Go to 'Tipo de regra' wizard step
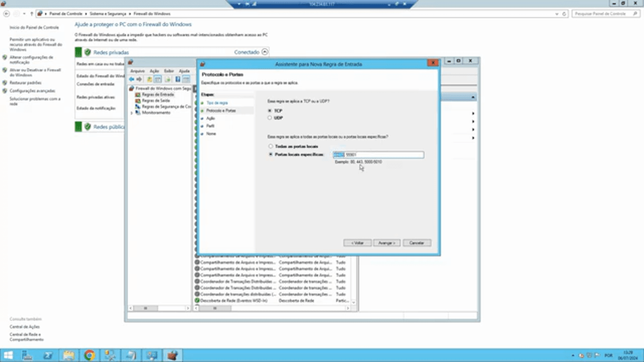The width and height of the screenshot is (644, 362). coord(217,103)
